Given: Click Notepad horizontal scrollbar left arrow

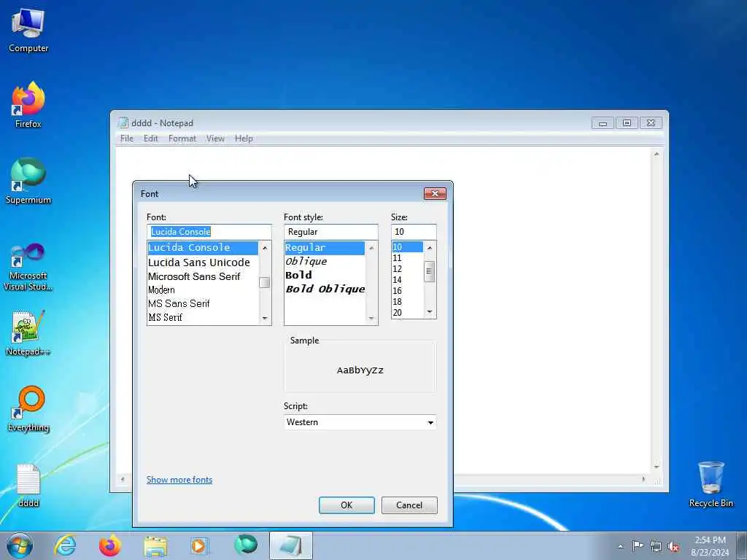Looking at the screenshot, I should pyautogui.click(x=123, y=480).
